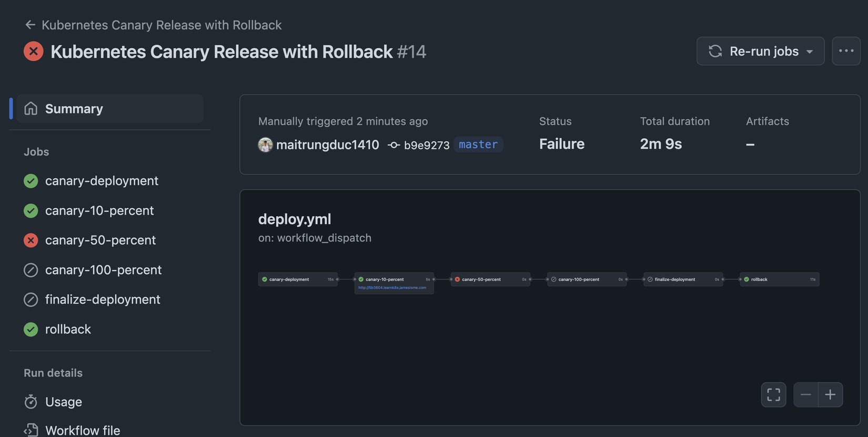Click green check icon beside rollback
Viewport: 868px width, 437px height.
click(x=31, y=330)
